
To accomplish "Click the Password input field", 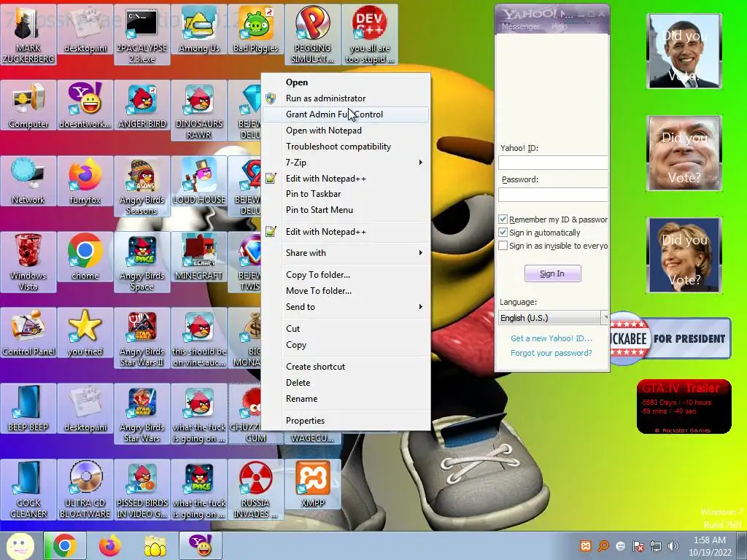I will tap(553, 194).
